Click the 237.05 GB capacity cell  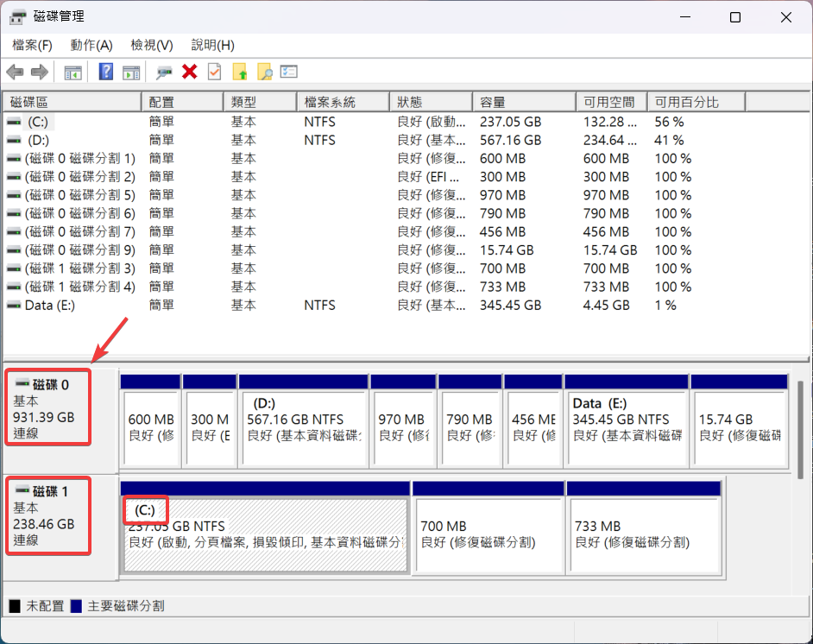coord(510,122)
